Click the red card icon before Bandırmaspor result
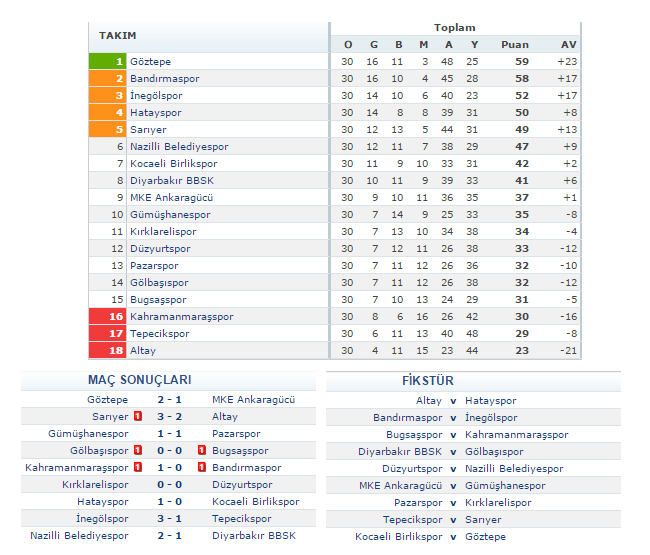 201,467
